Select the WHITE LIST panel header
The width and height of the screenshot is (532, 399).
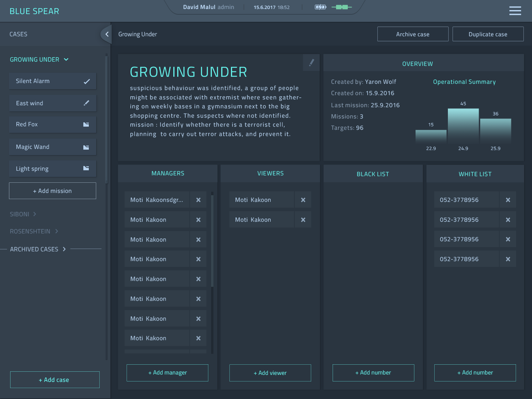pyautogui.click(x=475, y=174)
